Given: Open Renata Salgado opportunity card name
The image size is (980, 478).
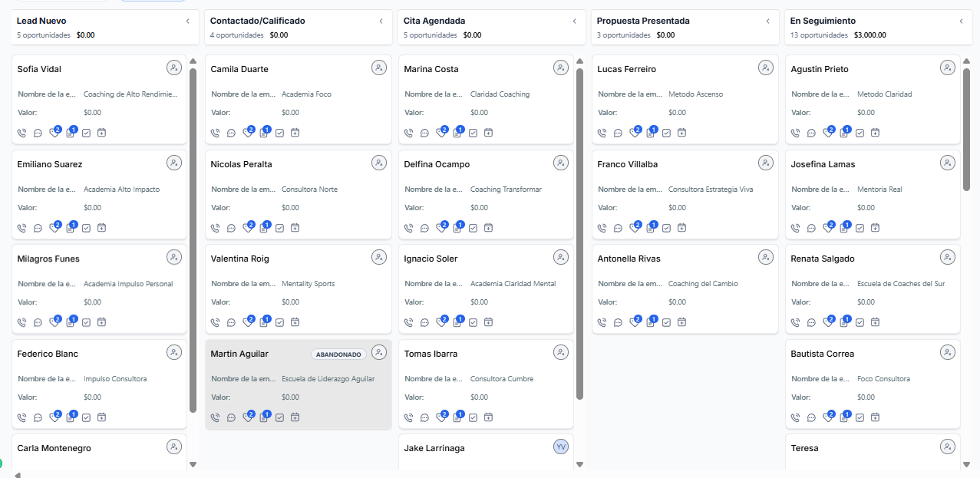Looking at the screenshot, I should click(822, 259).
